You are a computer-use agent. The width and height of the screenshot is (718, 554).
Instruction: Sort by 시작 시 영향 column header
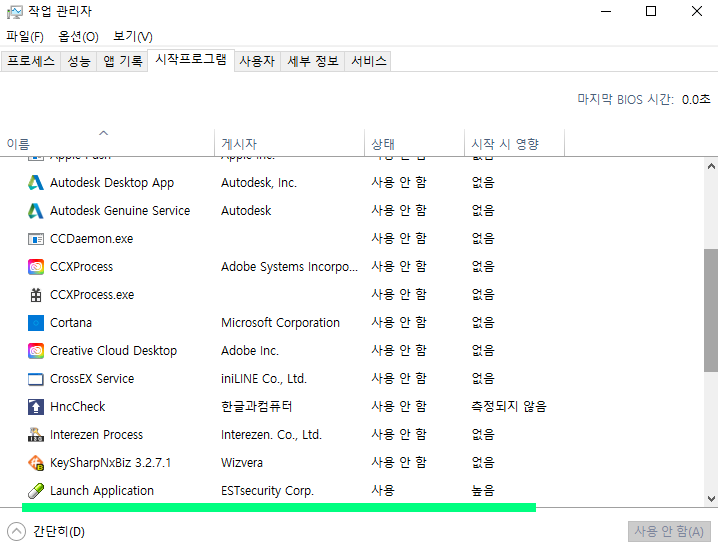514,143
